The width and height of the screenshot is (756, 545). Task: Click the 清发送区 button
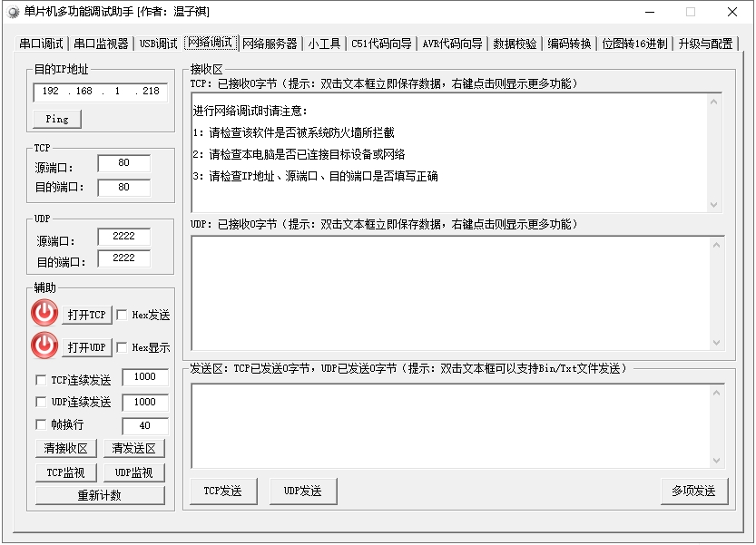[x=134, y=449]
